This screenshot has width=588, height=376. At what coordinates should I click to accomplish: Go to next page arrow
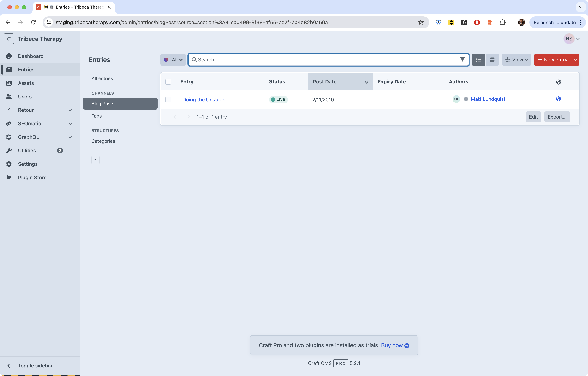pyautogui.click(x=189, y=117)
